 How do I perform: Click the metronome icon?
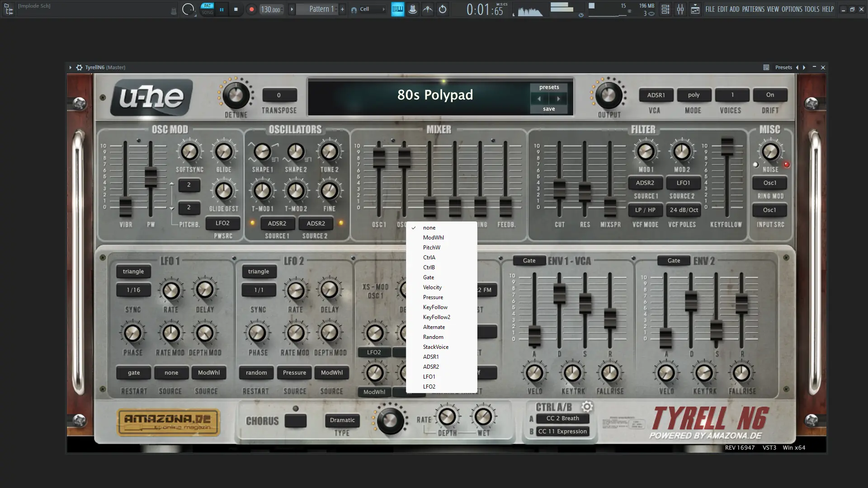pos(412,9)
